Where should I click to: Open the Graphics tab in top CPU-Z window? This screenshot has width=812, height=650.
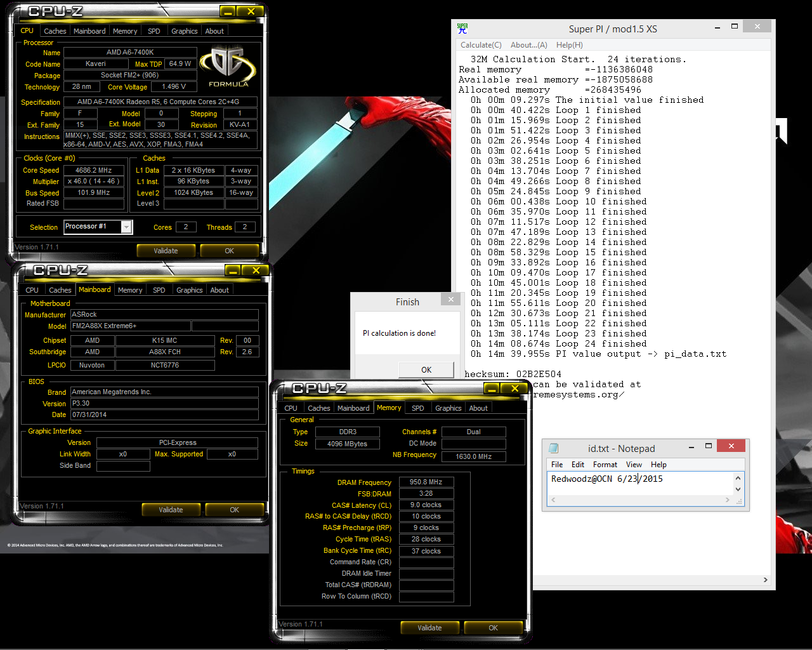click(x=185, y=31)
